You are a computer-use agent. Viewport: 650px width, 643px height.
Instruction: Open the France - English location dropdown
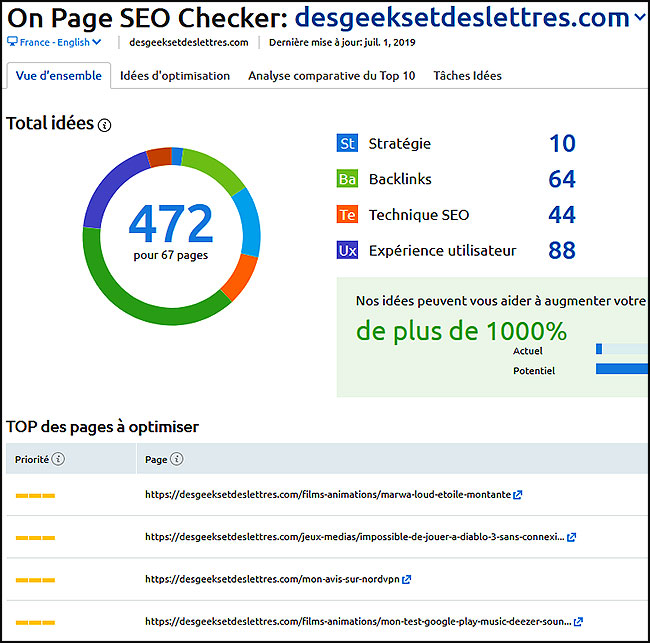point(54,42)
